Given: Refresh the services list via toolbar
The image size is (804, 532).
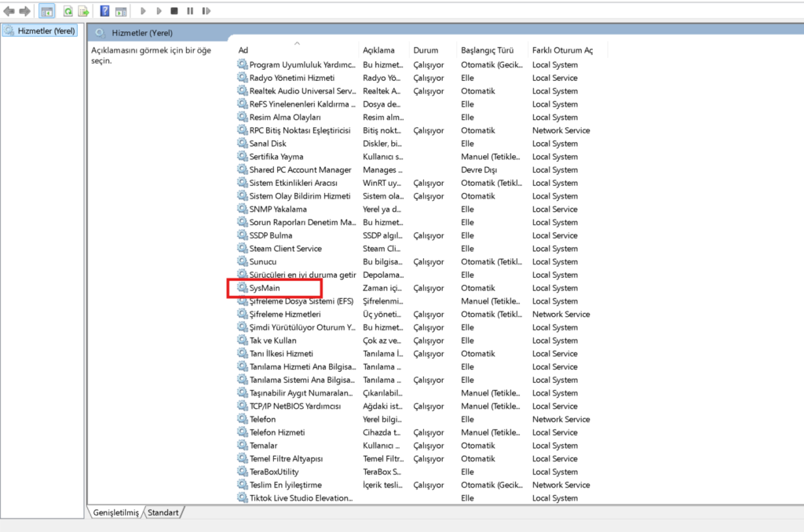Looking at the screenshot, I should 68,11.
